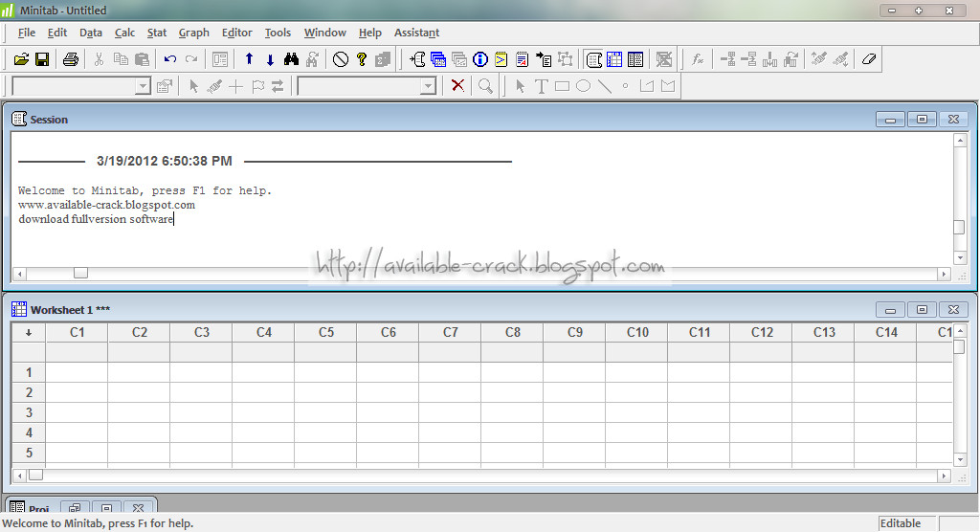Click Worksheet horizontal scroll right arrow
The width and height of the screenshot is (980, 532).
click(944, 476)
